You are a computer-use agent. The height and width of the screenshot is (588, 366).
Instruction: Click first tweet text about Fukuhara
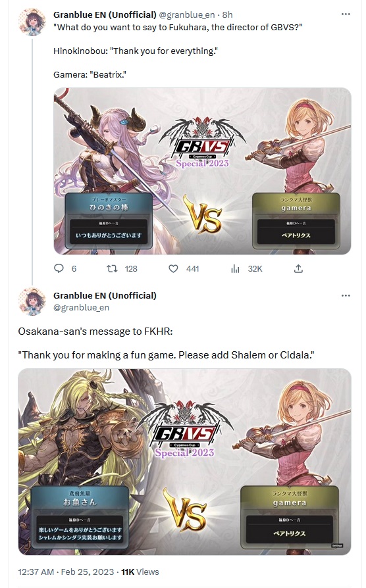pos(178,27)
